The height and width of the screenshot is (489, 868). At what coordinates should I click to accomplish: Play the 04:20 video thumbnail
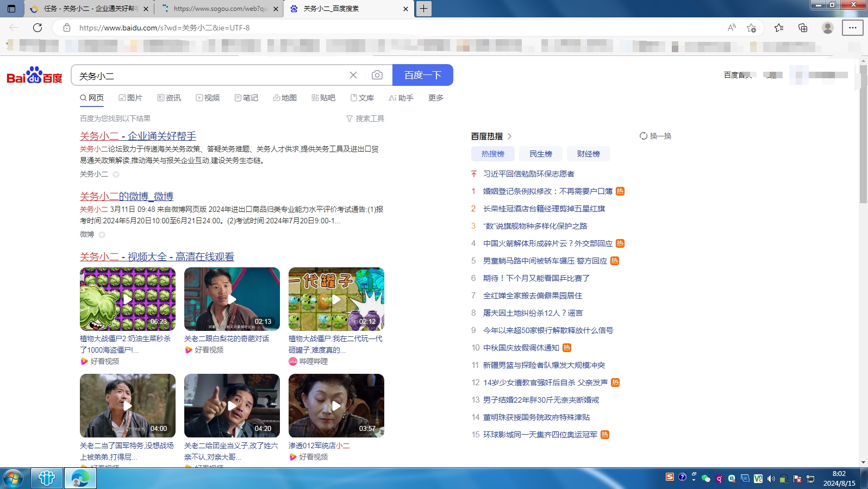coord(232,405)
